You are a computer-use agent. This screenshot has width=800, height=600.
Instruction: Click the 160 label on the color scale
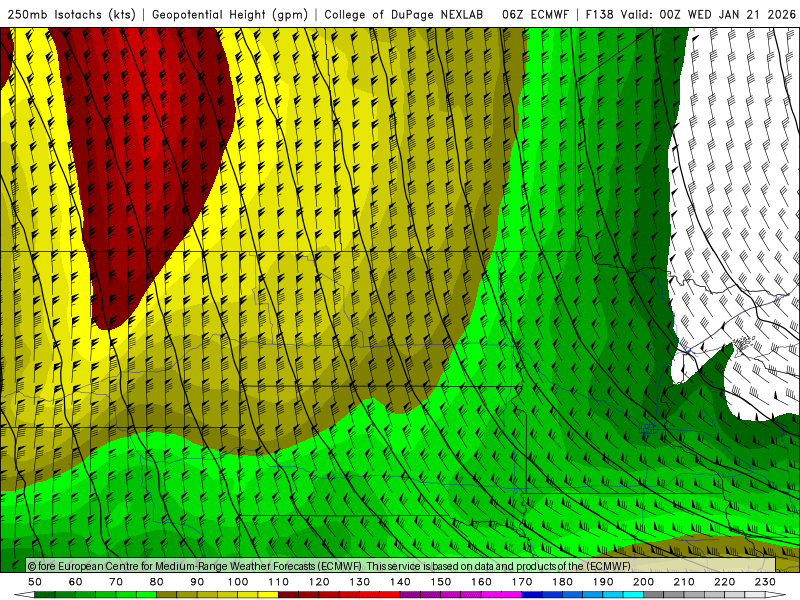(481, 582)
